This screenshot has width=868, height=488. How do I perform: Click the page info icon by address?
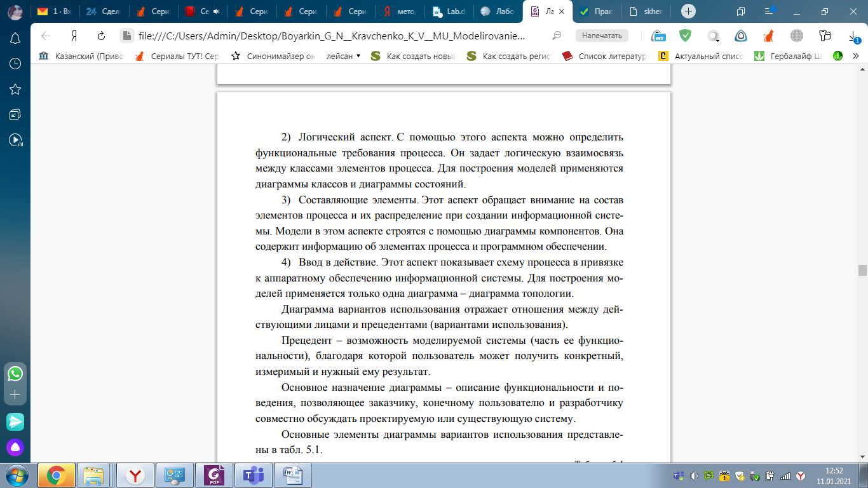tap(127, 36)
